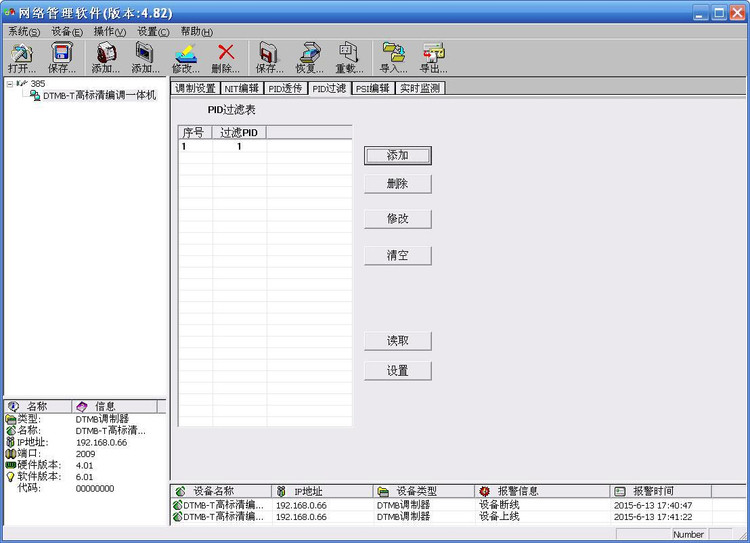
Task: Select row 1 in the PID过滤表
Action: pos(265,146)
